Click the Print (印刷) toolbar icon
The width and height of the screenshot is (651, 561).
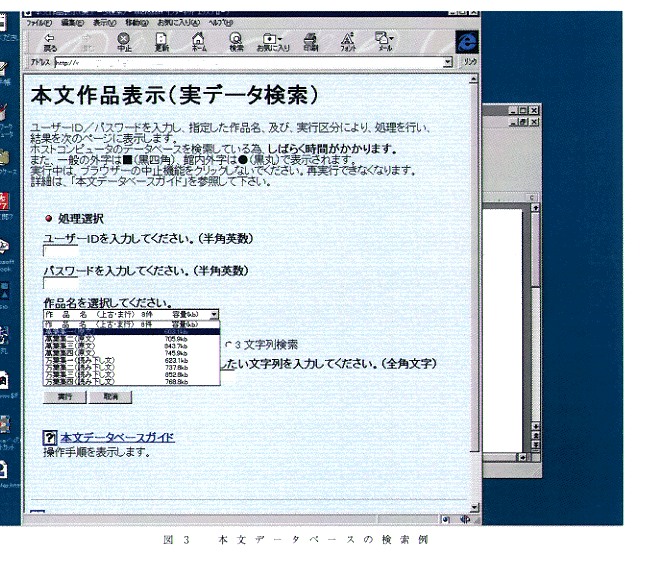[311, 41]
